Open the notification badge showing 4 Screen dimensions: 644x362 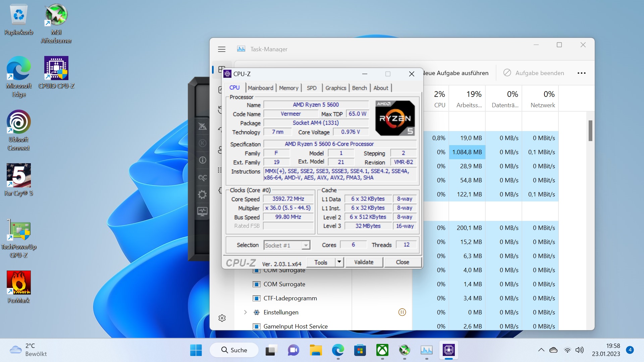[630, 350]
